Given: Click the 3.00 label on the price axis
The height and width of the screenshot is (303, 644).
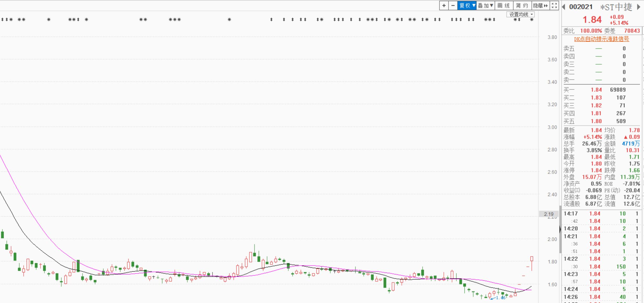Looking at the screenshot, I should tap(552, 127).
